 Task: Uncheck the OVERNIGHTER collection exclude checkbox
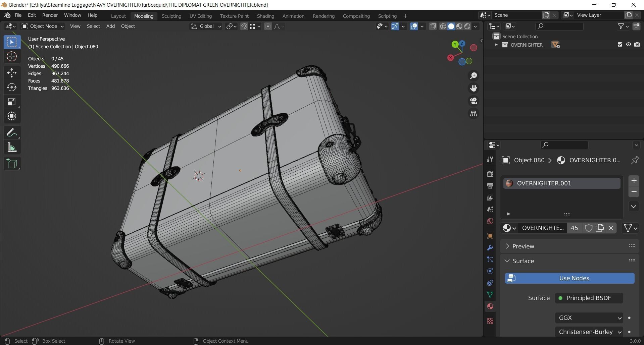click(x=620, y=45)
